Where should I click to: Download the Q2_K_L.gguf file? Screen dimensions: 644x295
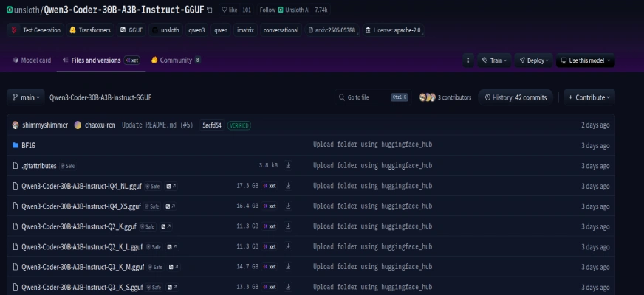click(288, 246)
